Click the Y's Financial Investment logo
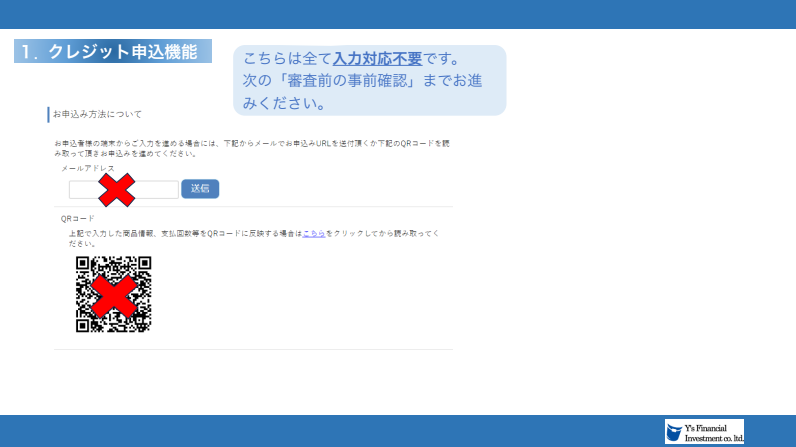796x447 pixels. point(704,431)
